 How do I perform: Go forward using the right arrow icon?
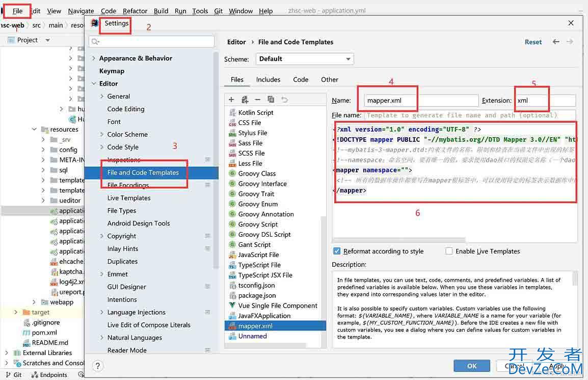(x=570, y=42)
